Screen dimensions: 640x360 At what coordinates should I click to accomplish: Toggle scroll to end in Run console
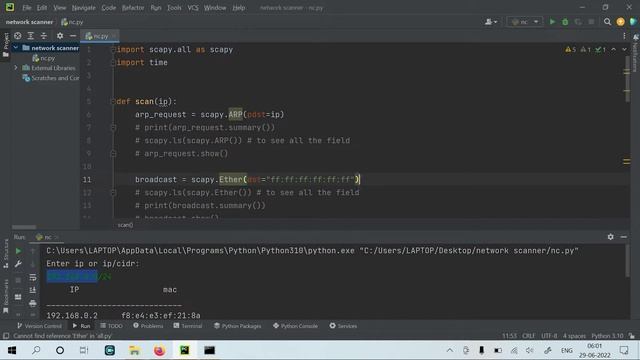pyautogui.click(x=33, y=290)
